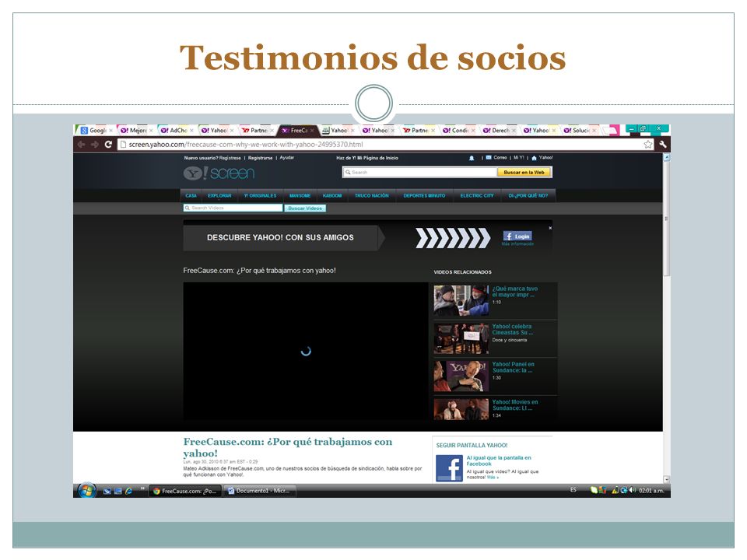Open the TRUCO NACIÓN navigation item
This screenshot has width=747, height=560.
(372, 196)
